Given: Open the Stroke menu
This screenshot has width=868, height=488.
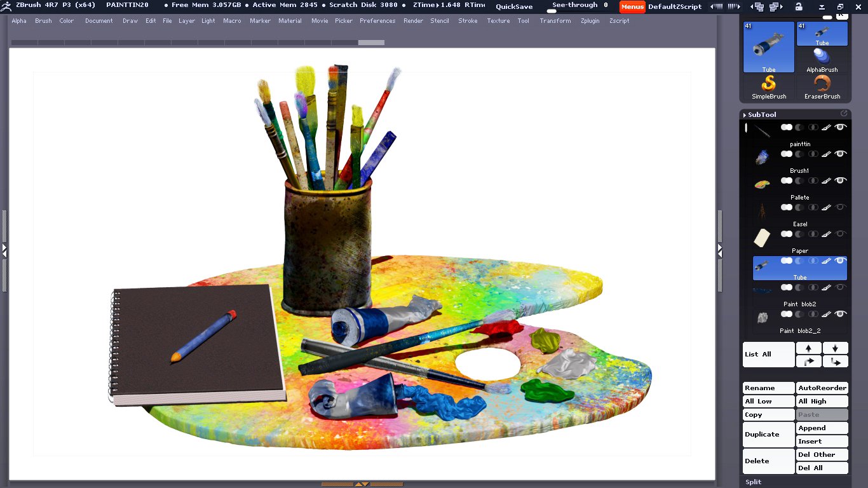Looking at the screenshot, I should click(468, 21).
